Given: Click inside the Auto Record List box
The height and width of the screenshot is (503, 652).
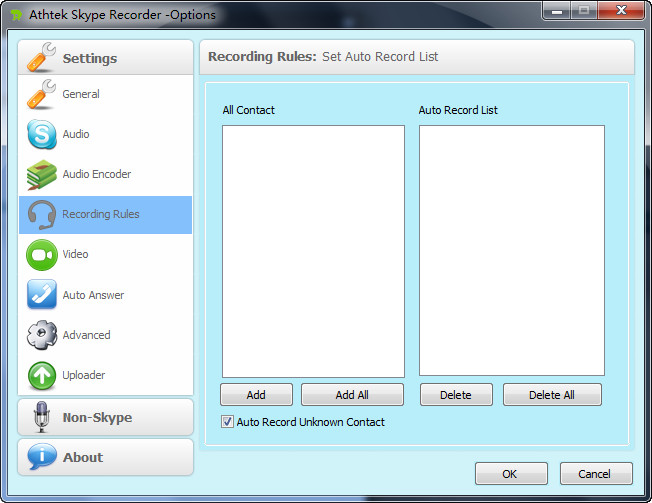Looking at the screenshot, I should 512,250.
